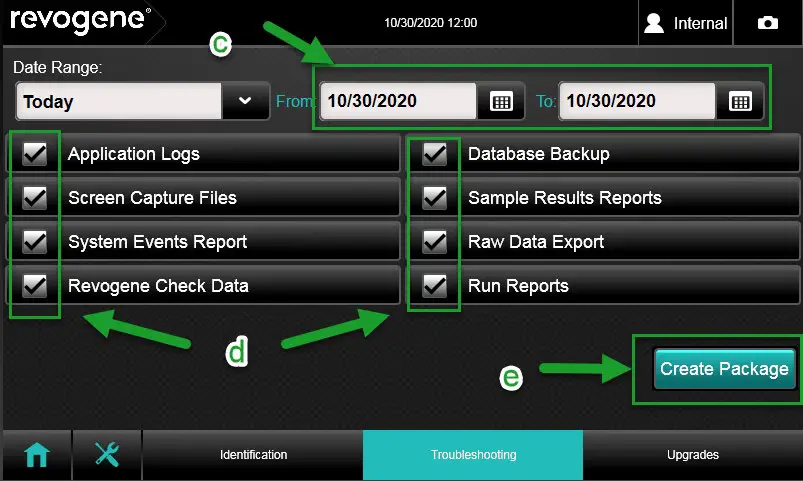Switch to the Identification tab
Image resolution: width=803 pixels, height=481 pixels.
[x=253, y=455]
